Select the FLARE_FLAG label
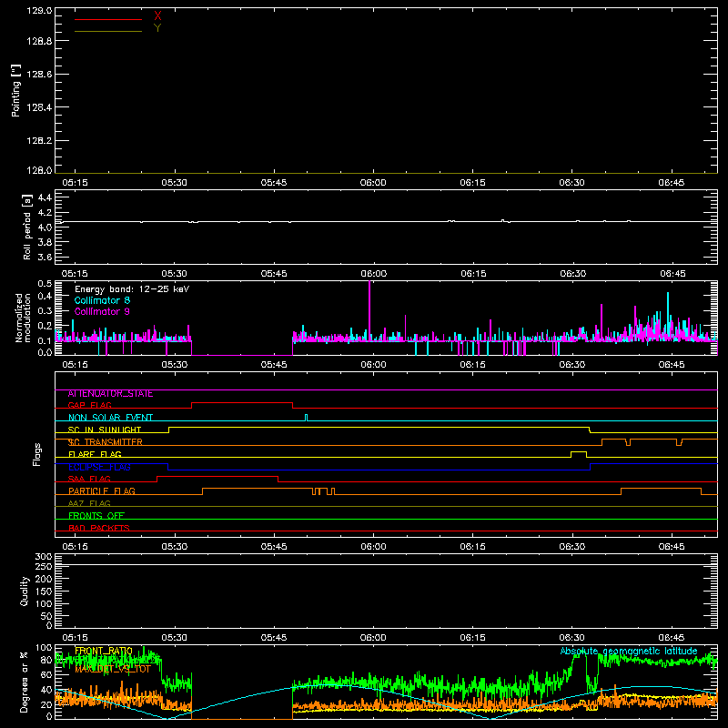 (95, 454)
